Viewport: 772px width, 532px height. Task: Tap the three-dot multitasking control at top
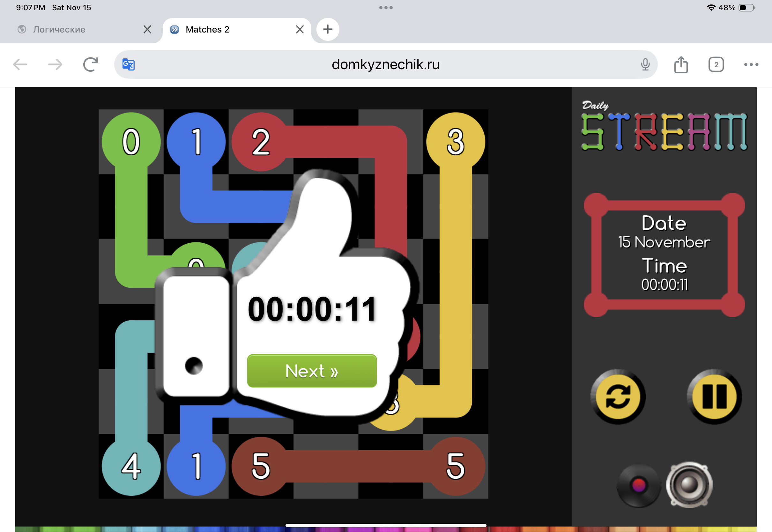click(386, 8)
